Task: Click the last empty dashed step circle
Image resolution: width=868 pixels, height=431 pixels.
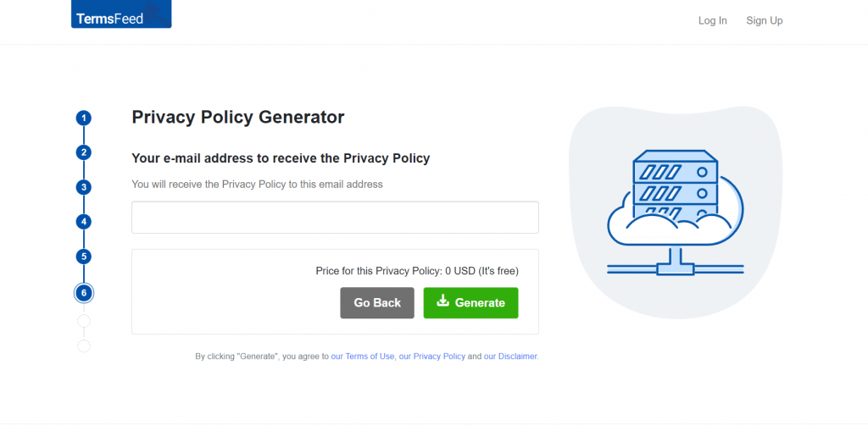Action: [x=84, y=346]
